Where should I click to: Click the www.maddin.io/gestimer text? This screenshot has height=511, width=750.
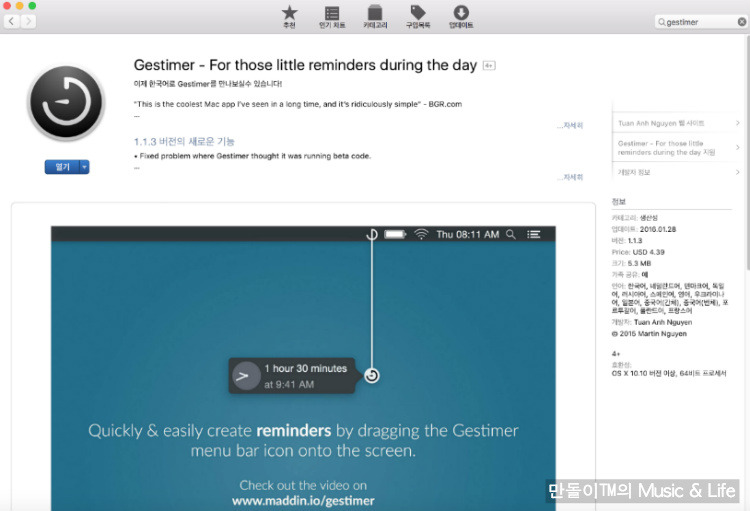303,501
